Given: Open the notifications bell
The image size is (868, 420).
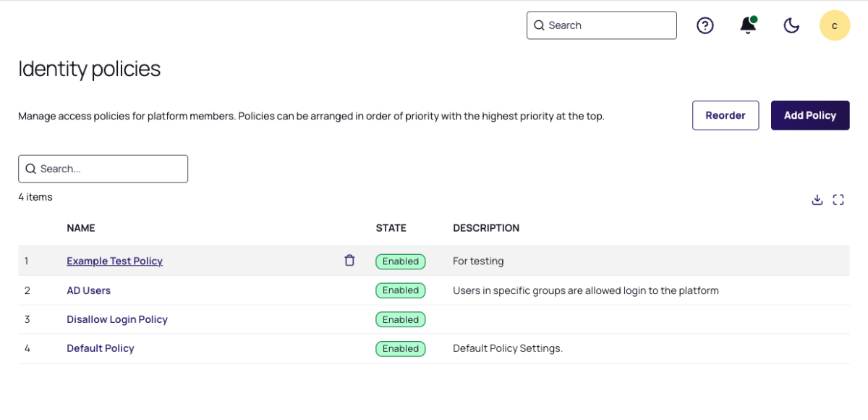Looking at the screenshot, I should (748, 25).
